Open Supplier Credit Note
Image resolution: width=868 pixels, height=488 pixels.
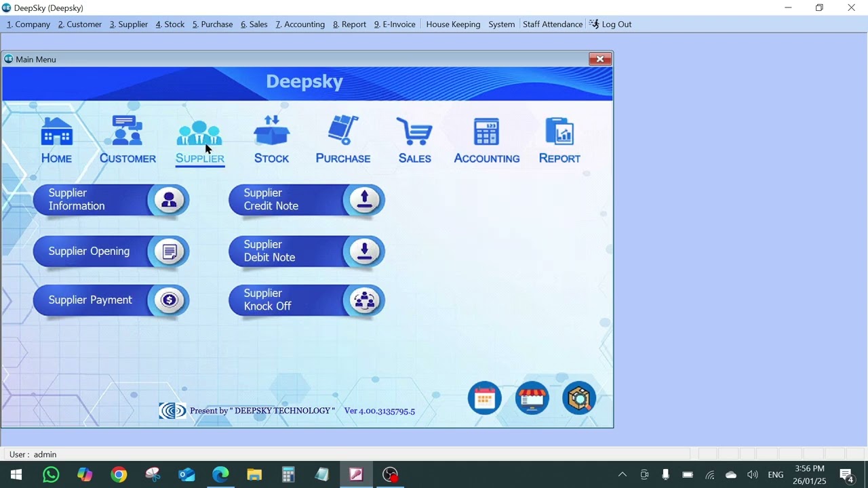[x=307, y=200]
